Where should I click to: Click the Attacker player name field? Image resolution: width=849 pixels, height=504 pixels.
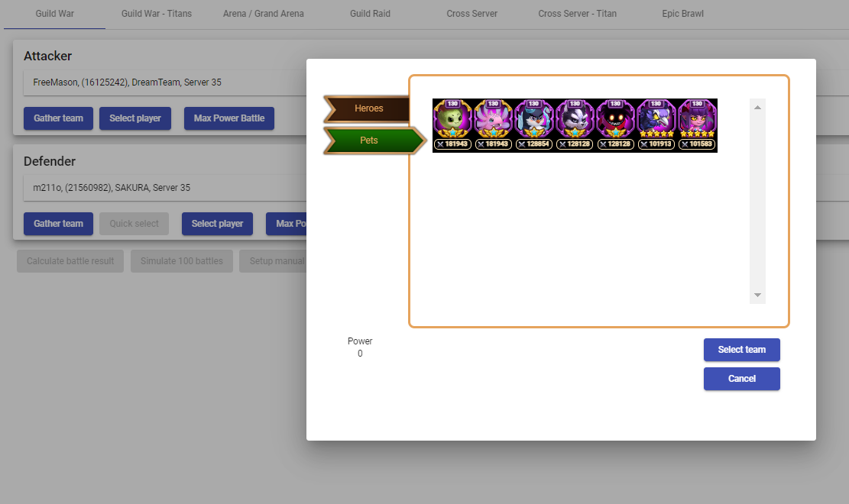click(165, 82)
